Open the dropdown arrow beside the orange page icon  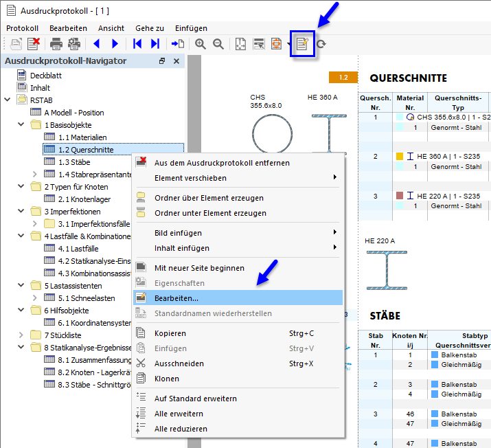(x=288, y=44)
